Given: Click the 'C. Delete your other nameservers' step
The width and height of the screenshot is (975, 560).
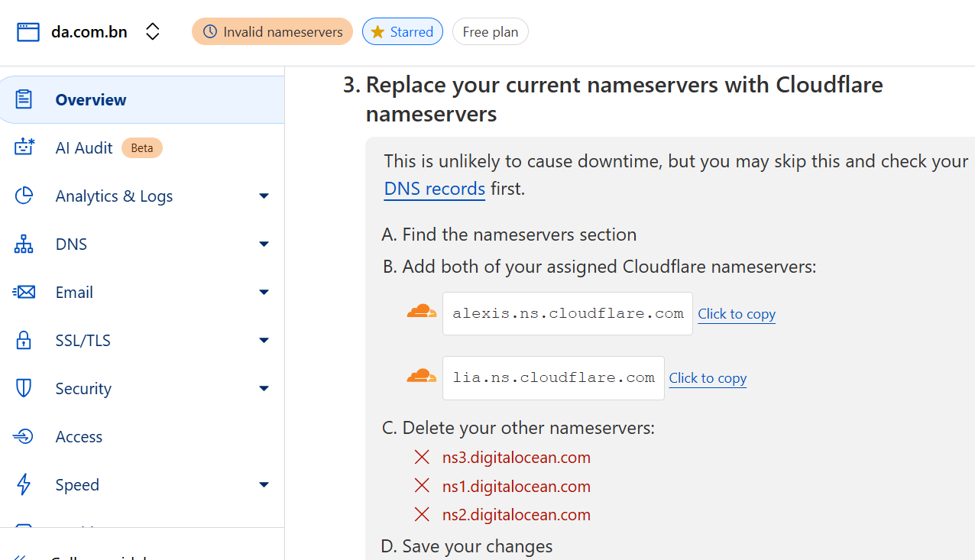Looking at the screenshot, I should (x=518, y=428).
